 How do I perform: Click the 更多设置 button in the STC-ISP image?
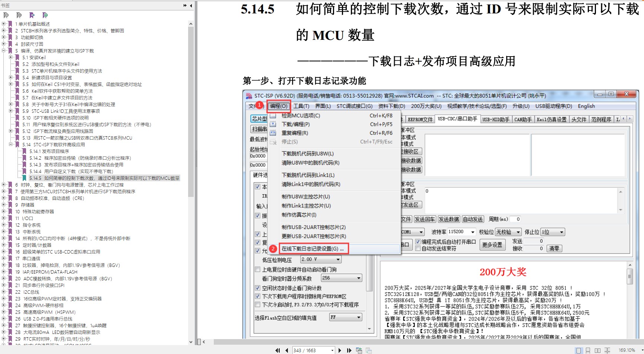point(492,245)
